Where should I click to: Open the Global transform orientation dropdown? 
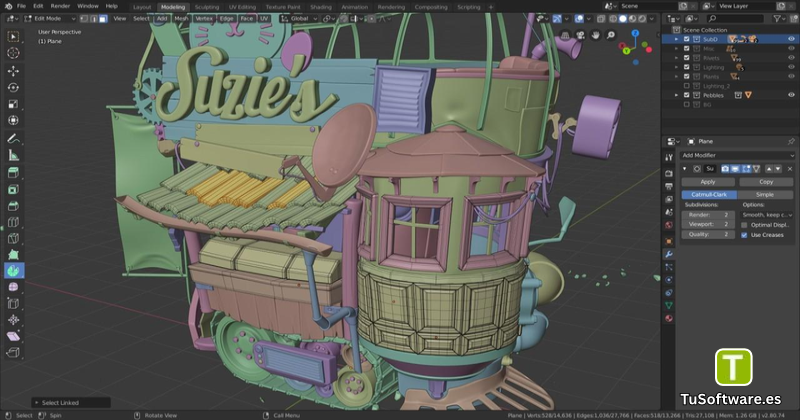pos(298,18)
